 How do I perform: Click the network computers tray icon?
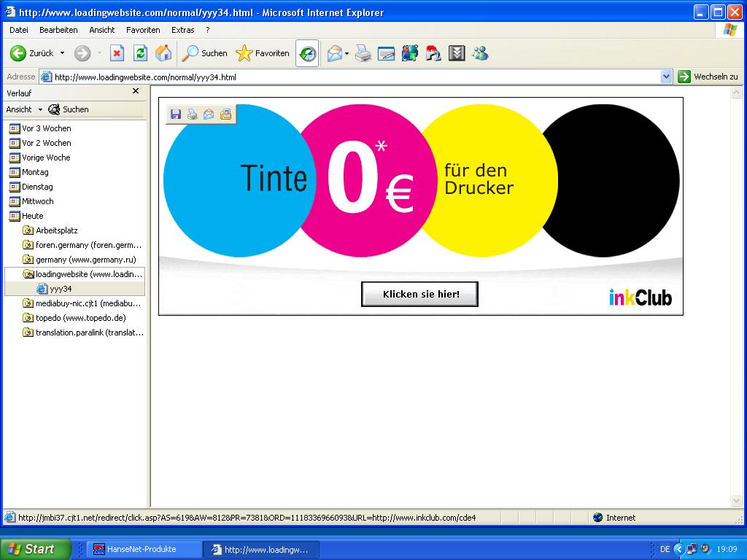point(692,549)
